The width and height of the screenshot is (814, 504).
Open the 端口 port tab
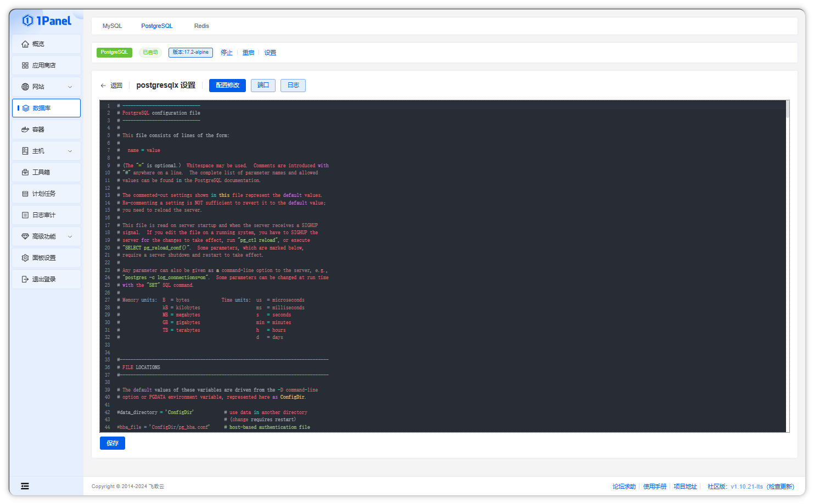263,86
